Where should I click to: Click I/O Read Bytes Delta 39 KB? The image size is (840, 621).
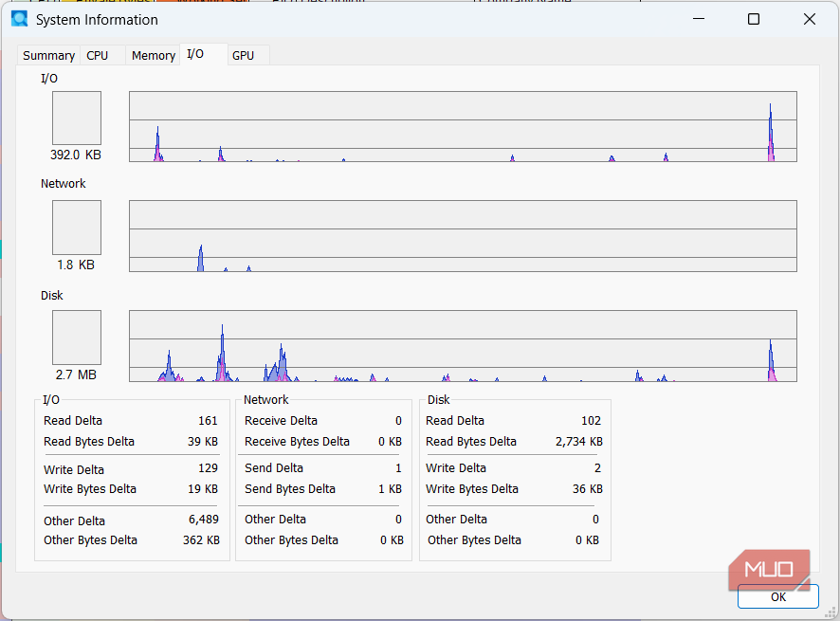[203, 442]
